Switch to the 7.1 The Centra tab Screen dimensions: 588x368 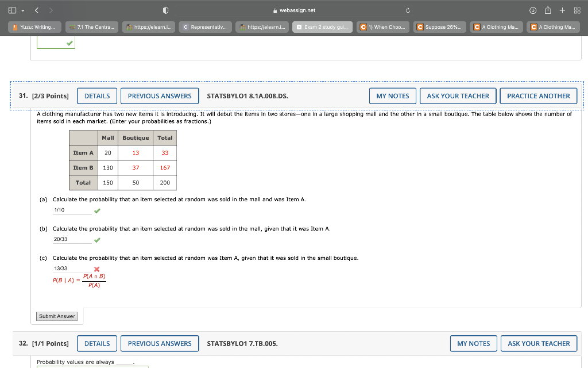tap(91, 26)
